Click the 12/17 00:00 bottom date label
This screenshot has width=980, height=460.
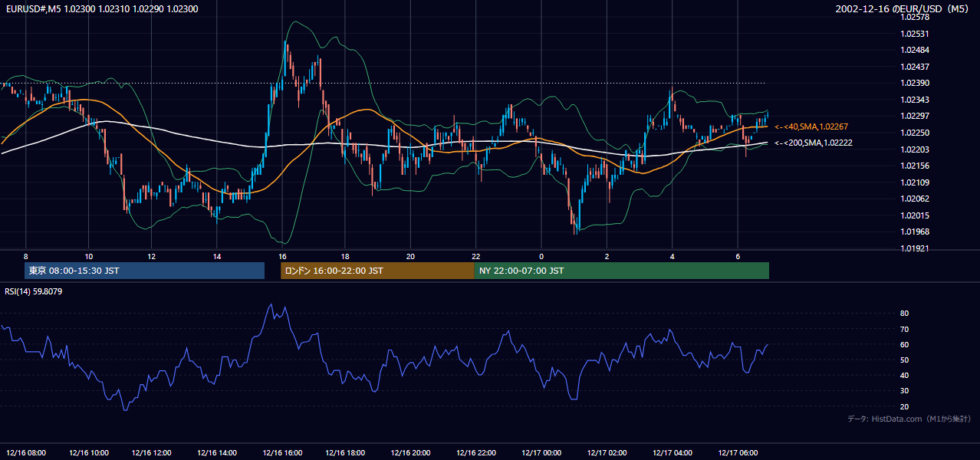point(541,452)
